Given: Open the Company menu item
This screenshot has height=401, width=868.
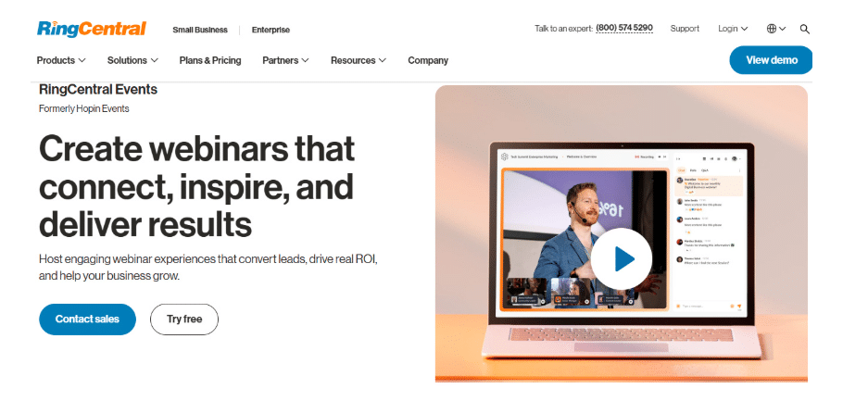Looking at the screenshot, I should point(428,60).
